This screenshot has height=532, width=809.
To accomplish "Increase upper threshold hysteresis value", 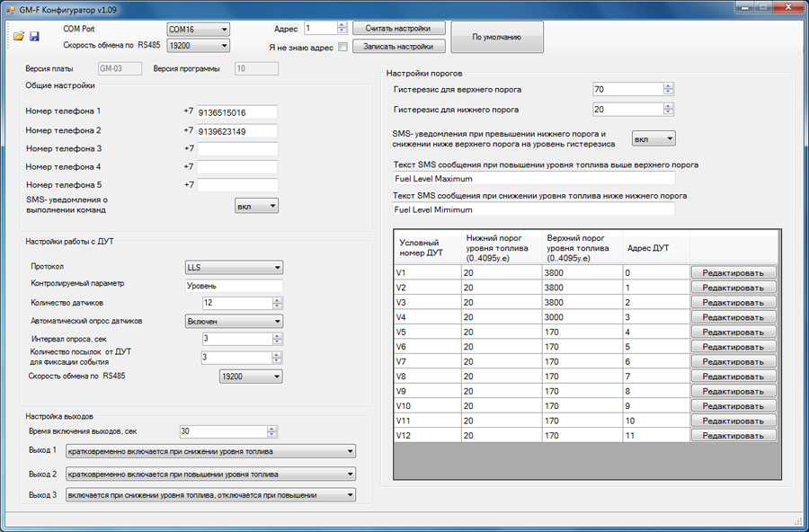I will (668, 86).
